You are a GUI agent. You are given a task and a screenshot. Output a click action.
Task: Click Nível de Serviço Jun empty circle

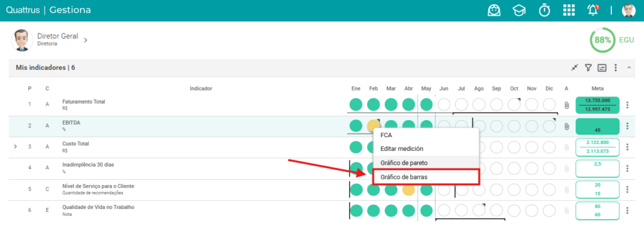tap(444, 189)
